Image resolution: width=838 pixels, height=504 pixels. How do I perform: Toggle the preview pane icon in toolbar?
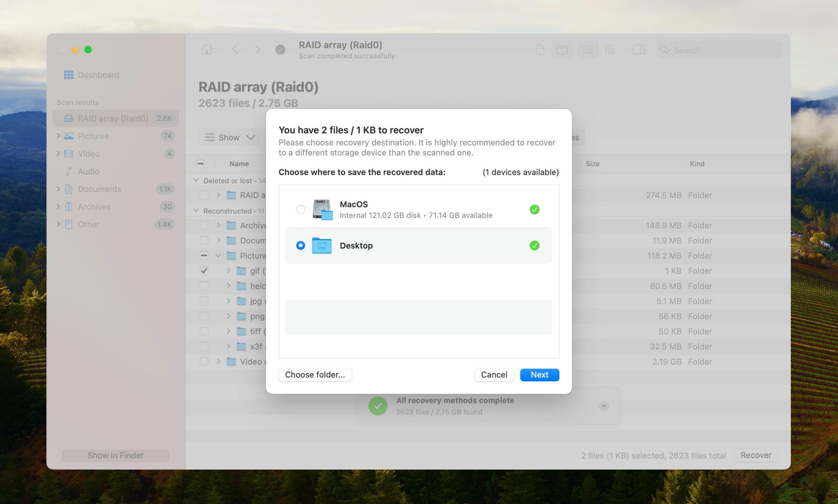point(638,50)
